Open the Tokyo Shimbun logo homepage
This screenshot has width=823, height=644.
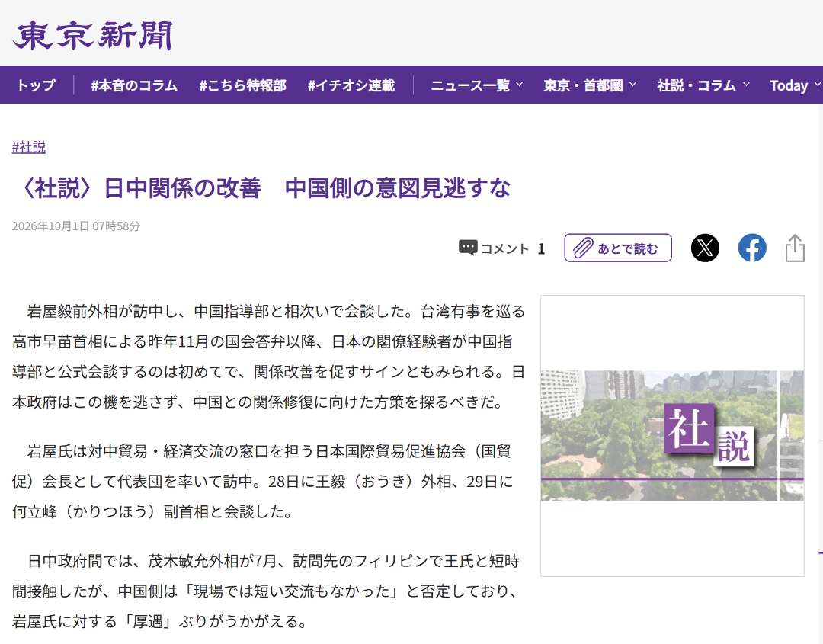(92, 35)
